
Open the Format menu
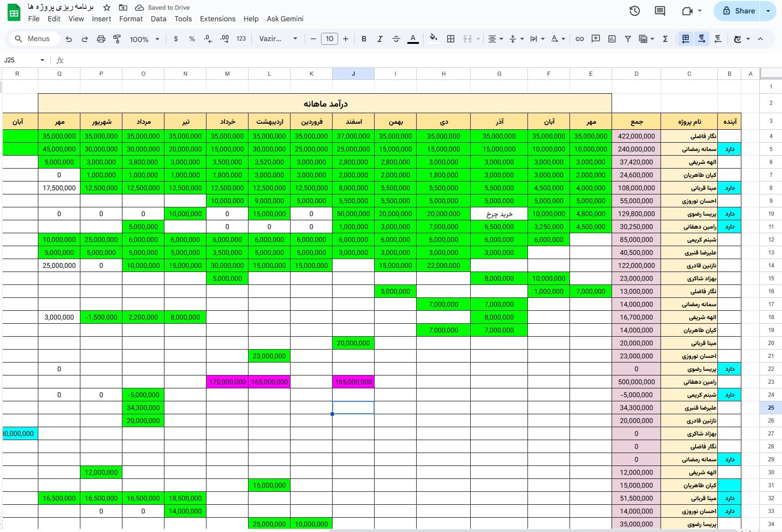coord(131,19)
